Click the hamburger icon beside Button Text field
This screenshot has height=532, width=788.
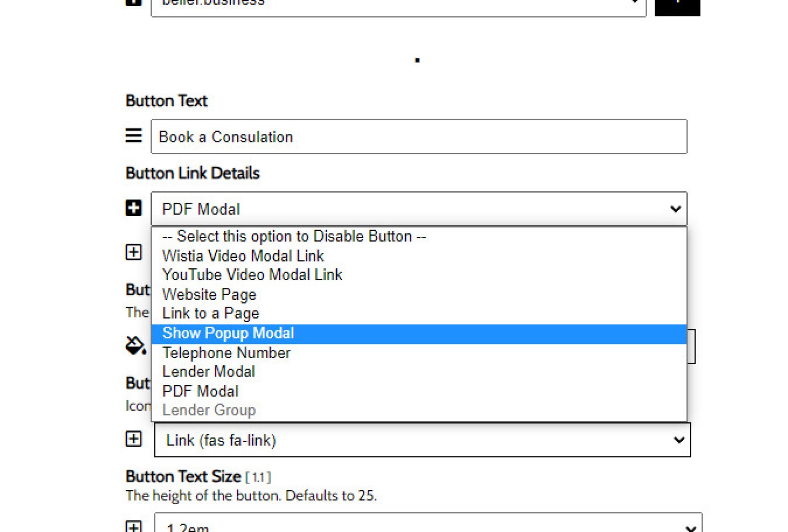click(x=133, y=135)
